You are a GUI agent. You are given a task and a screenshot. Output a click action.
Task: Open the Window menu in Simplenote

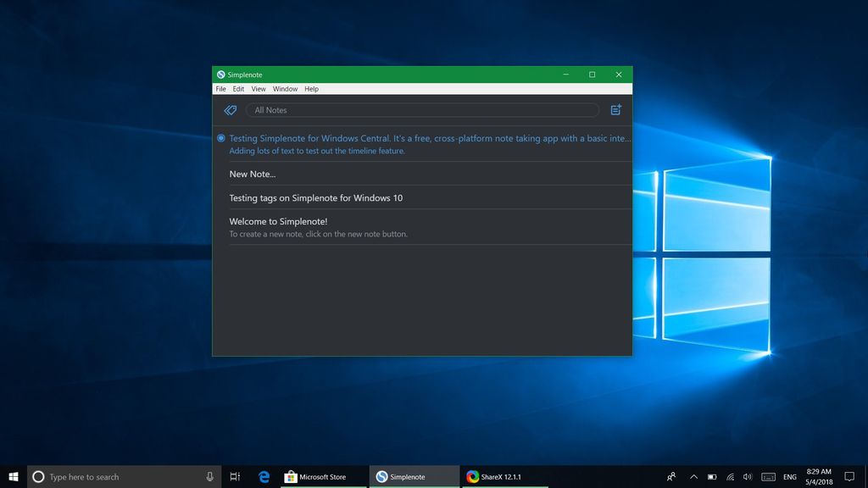[x=285, y=88]
